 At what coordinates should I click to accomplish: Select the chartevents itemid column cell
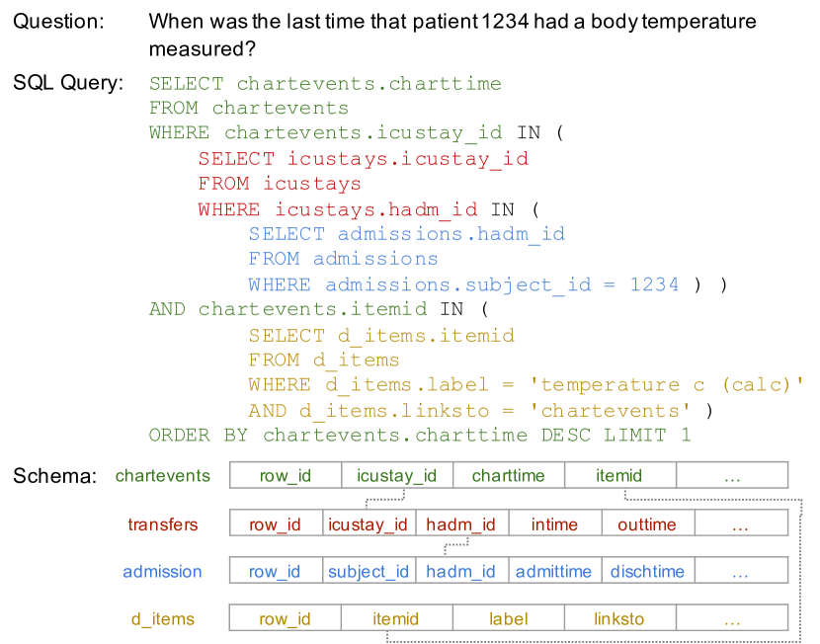[620, 475]
